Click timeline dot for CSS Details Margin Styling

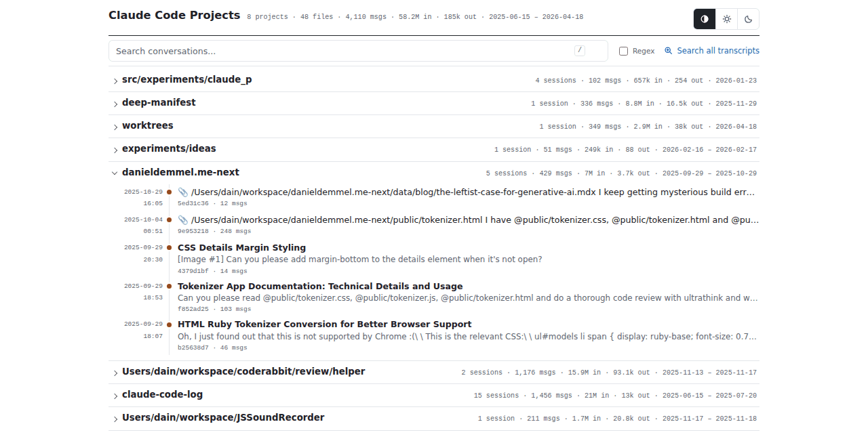tap(170, 248)
